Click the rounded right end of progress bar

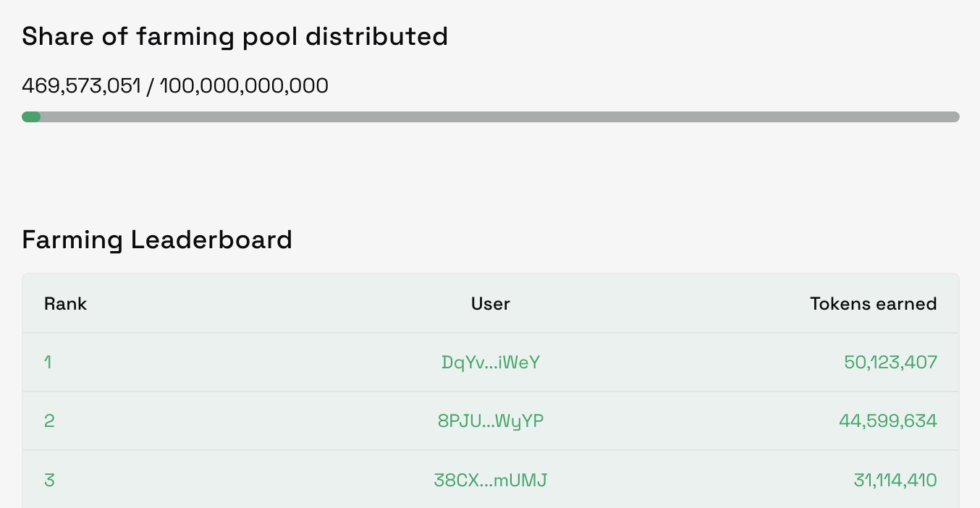click(955, 117)
